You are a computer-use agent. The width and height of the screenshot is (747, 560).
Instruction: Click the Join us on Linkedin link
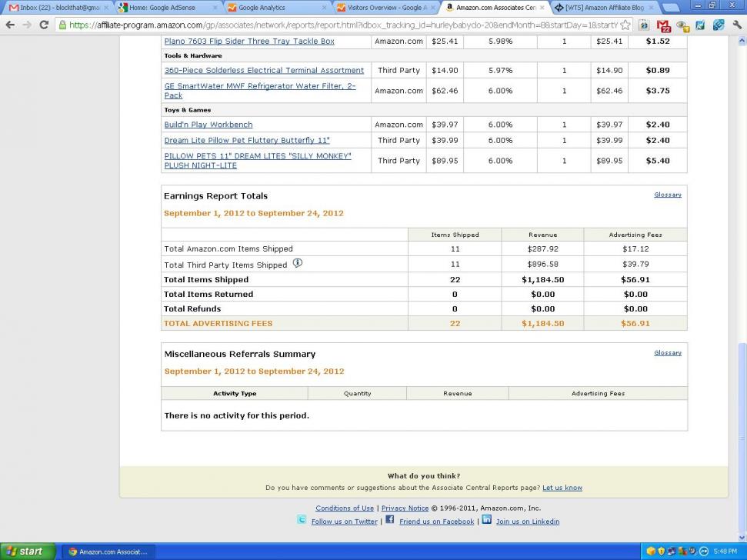tap(528, 522)
